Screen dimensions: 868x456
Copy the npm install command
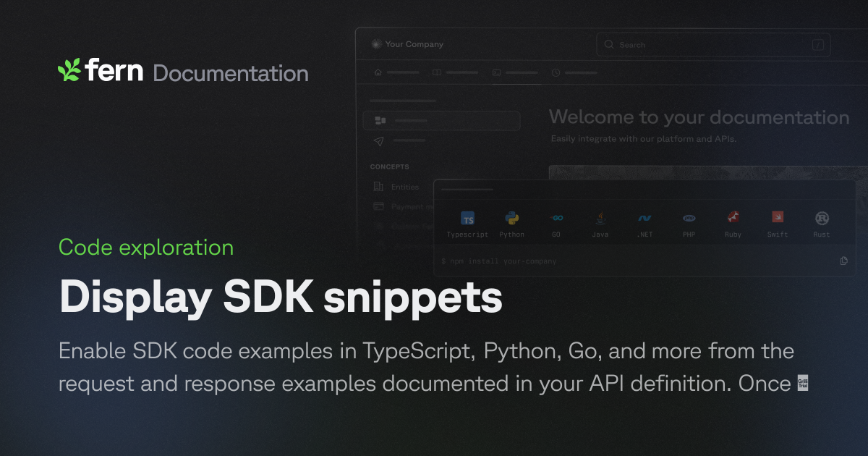[844, 261]
